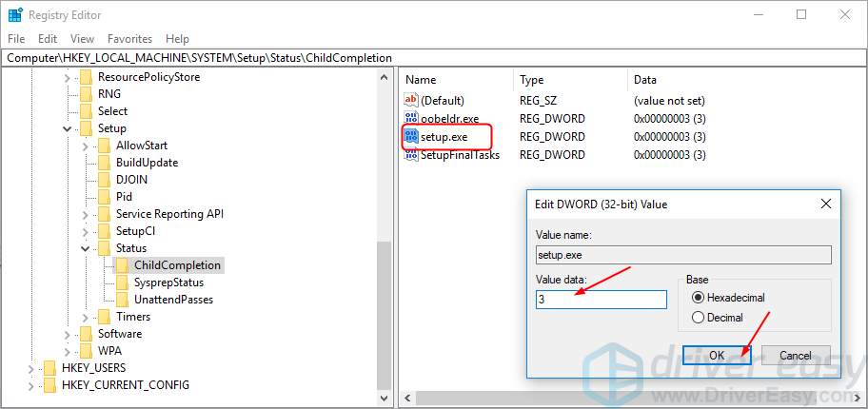This screenshot has width=868, height=409.
Task: Maximize the Registry Editor window
Action: click(x=801, y=15)
